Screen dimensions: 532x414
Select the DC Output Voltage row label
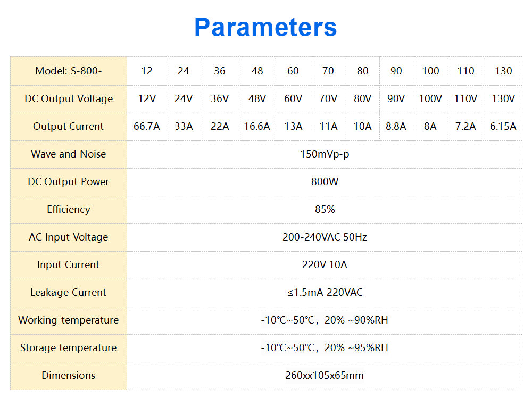[x=68, y=98]
